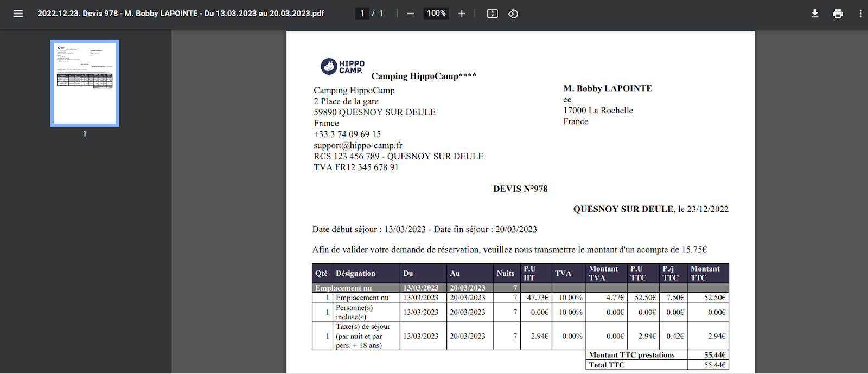Open the three-dot more actions menu

click(x=860, y=14)
